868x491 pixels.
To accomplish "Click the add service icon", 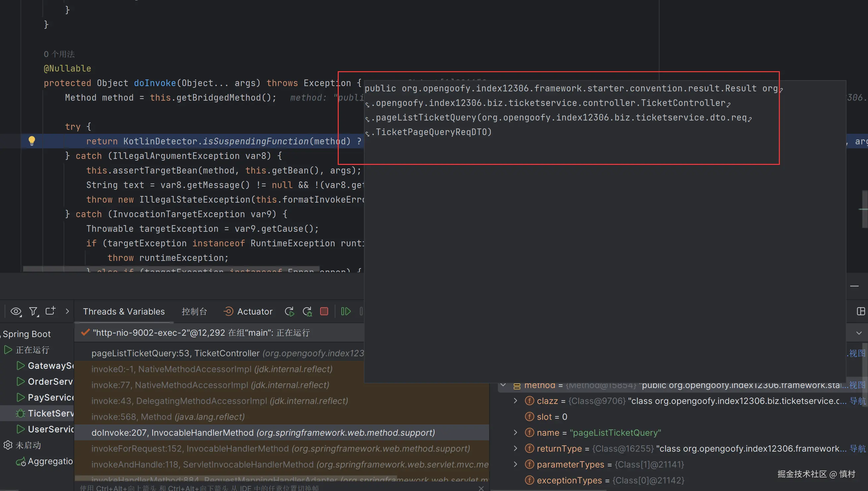I will click(50, 311).
